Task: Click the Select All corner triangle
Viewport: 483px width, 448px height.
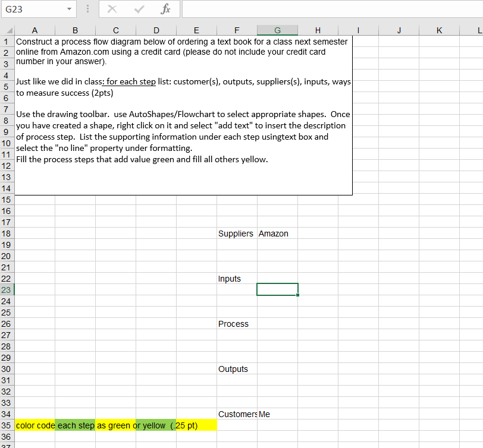Action: coord(10,30)
